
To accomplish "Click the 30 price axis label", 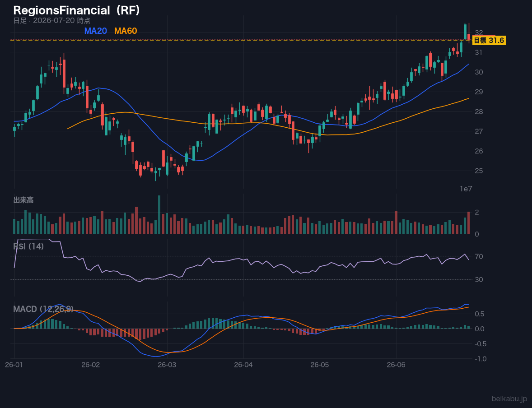I will [479, 72].
